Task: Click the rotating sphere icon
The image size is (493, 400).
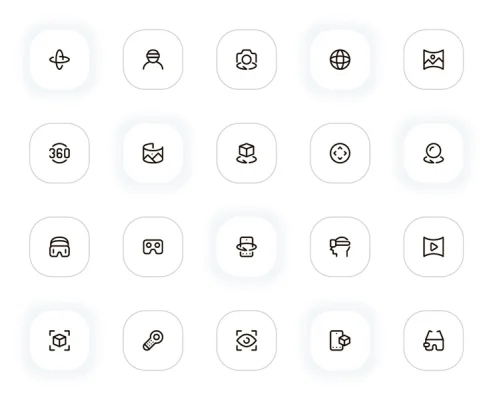Action: pos(433,153)
